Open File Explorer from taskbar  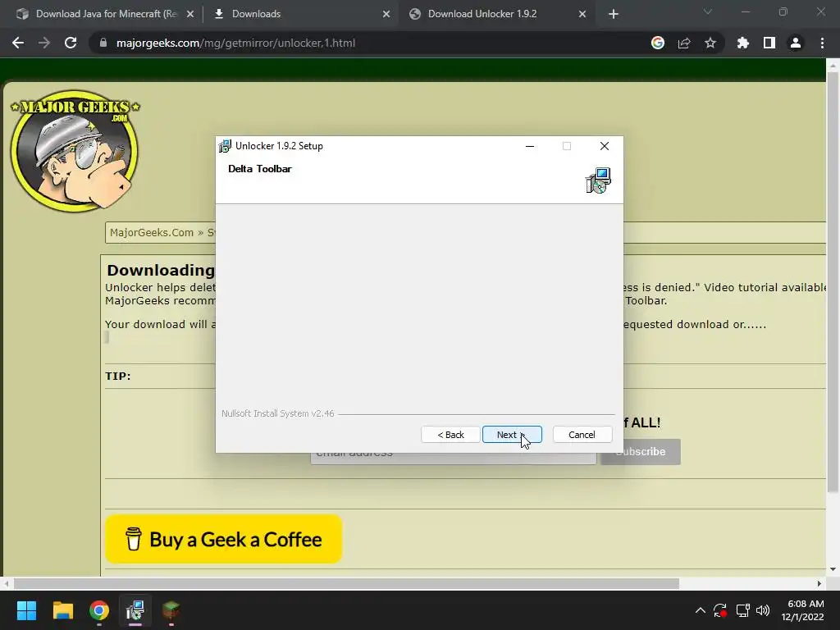click(62, 610)
